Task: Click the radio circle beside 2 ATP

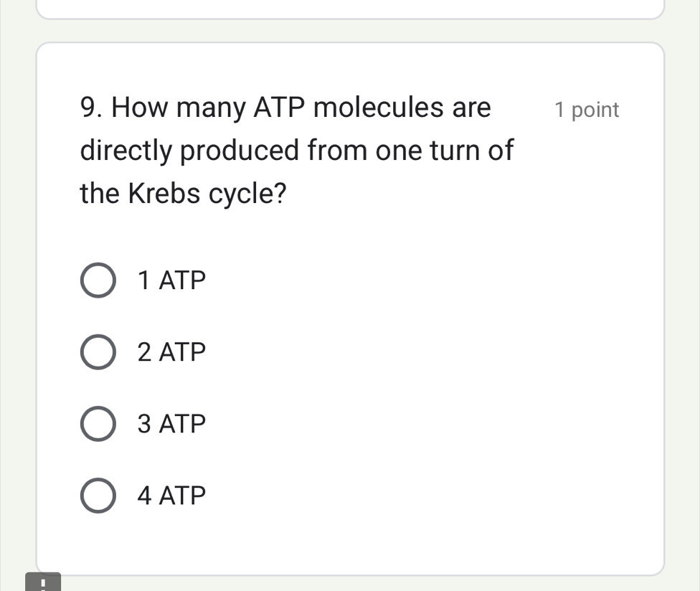Action: point(98,351)
